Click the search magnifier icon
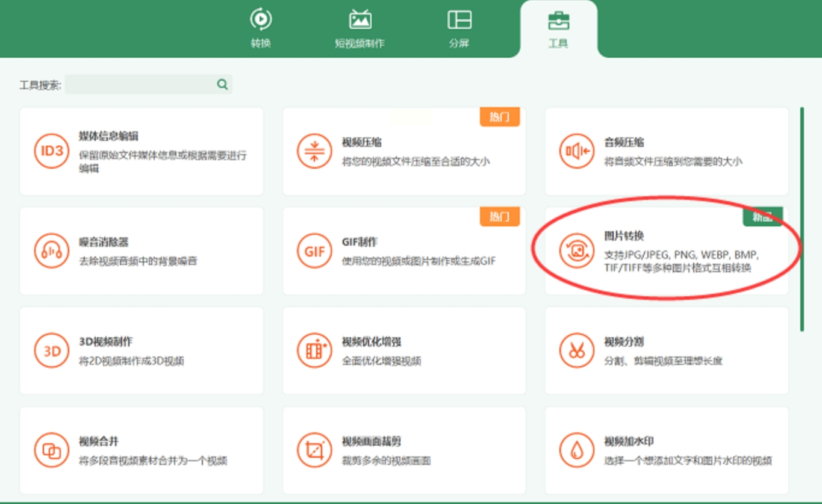822x504 pixels. pos(222,84)
